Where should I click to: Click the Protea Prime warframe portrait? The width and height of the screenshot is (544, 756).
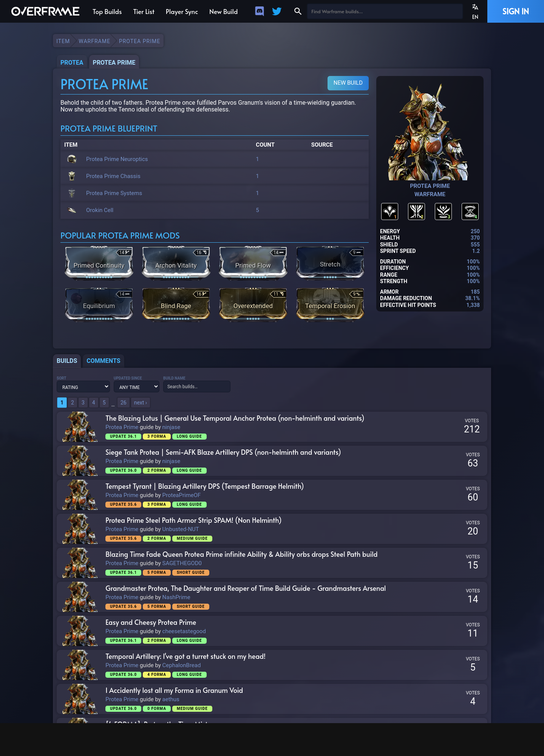[430, 132]
